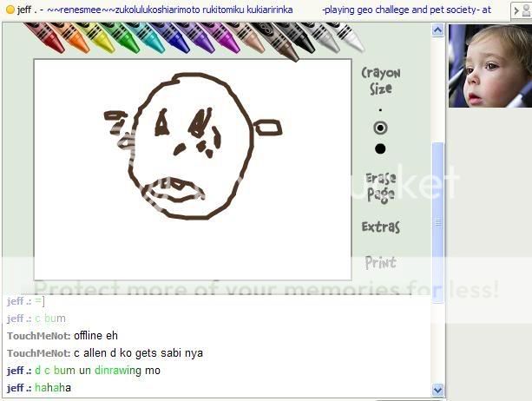
Task: Click message 'c allen d ko gets sabi nya'
Action: tap(139, 352)
